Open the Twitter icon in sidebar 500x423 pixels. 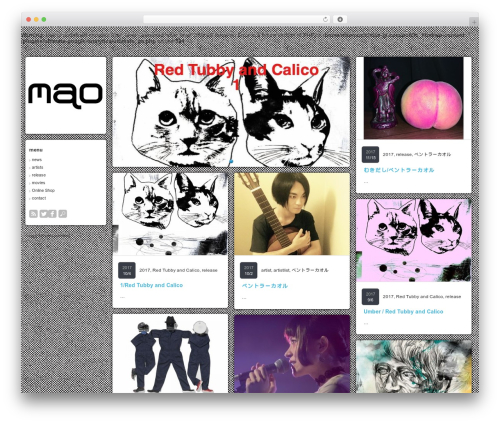coord(43,214)
